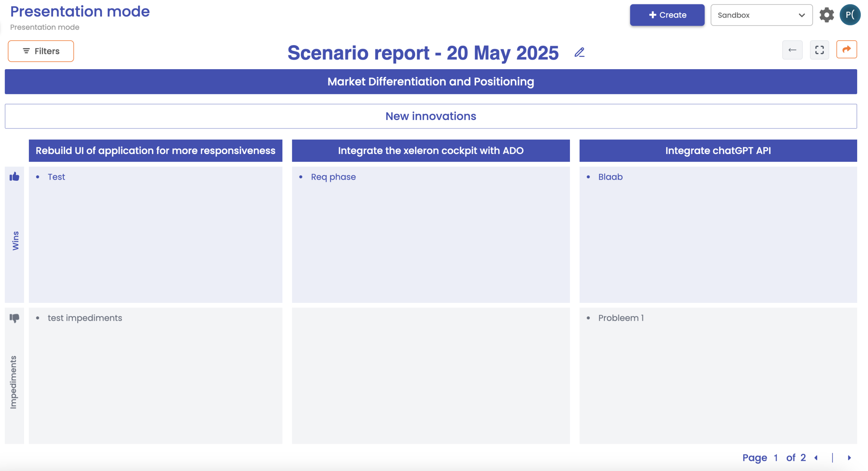Click the back arrow button
868x471 pixels.
coord(792,50)
